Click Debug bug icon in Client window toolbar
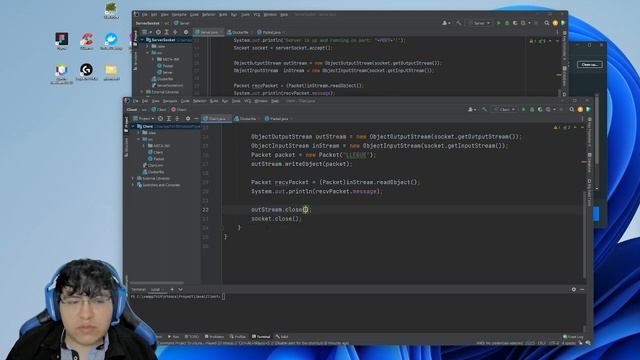Image resolution: width=640 pixels, height=360 pixels. point(532,109)
